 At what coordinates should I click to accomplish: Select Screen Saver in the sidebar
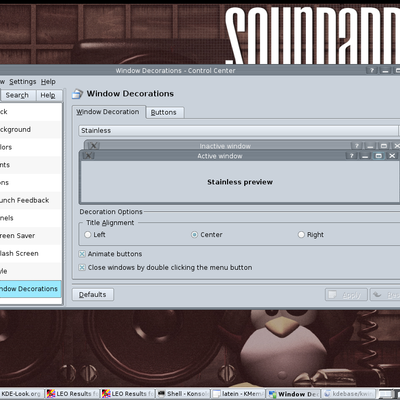tap(30, 236)
